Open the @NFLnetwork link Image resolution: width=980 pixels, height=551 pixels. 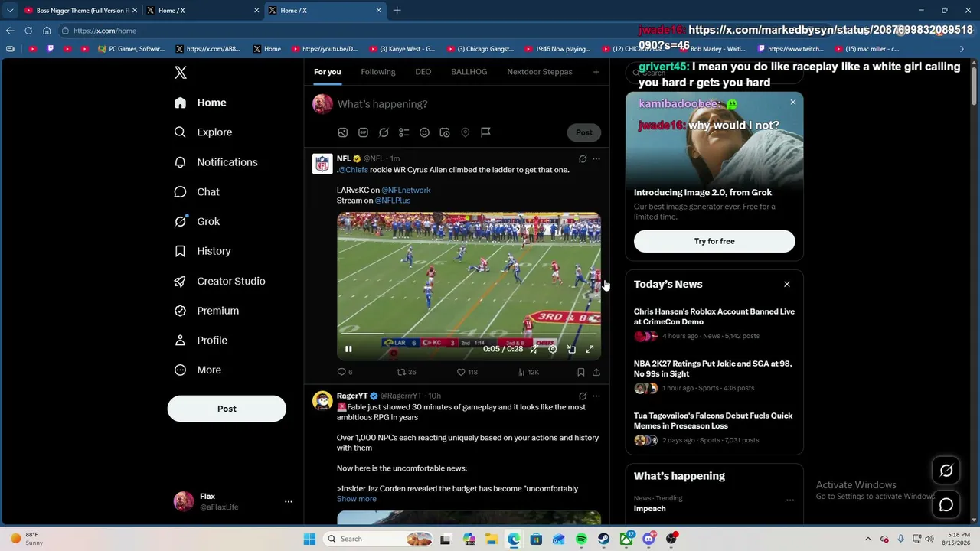point(406,190)
